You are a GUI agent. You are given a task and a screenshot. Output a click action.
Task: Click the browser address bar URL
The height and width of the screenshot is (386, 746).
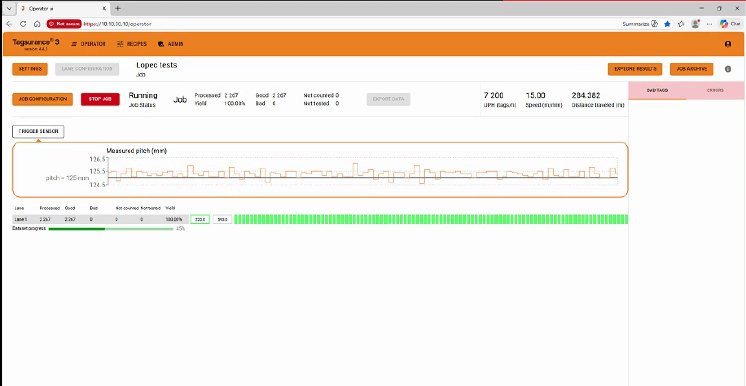click(x=118, y=24)
